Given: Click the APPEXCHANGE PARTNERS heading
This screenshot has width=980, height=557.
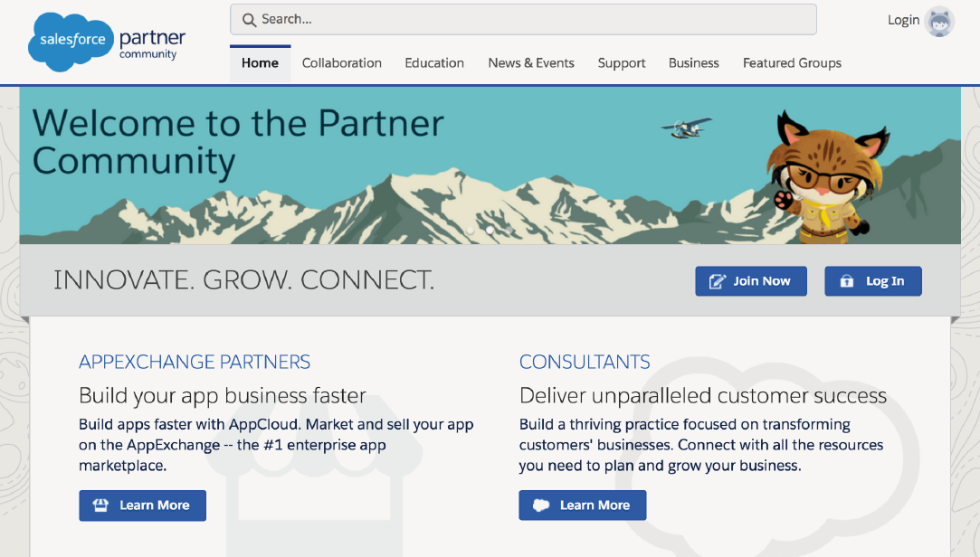Looking at the screenshot, I should 195,363.
